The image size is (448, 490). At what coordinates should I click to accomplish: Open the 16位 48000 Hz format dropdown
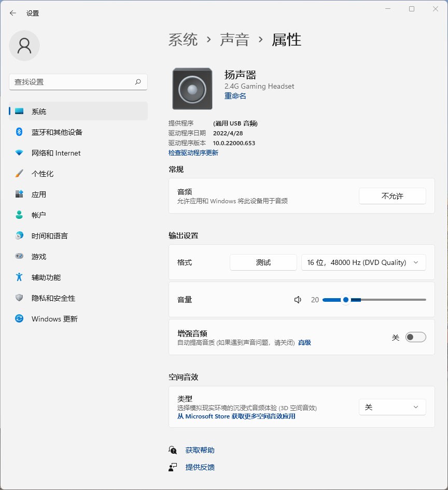click(x=363, y=262)
